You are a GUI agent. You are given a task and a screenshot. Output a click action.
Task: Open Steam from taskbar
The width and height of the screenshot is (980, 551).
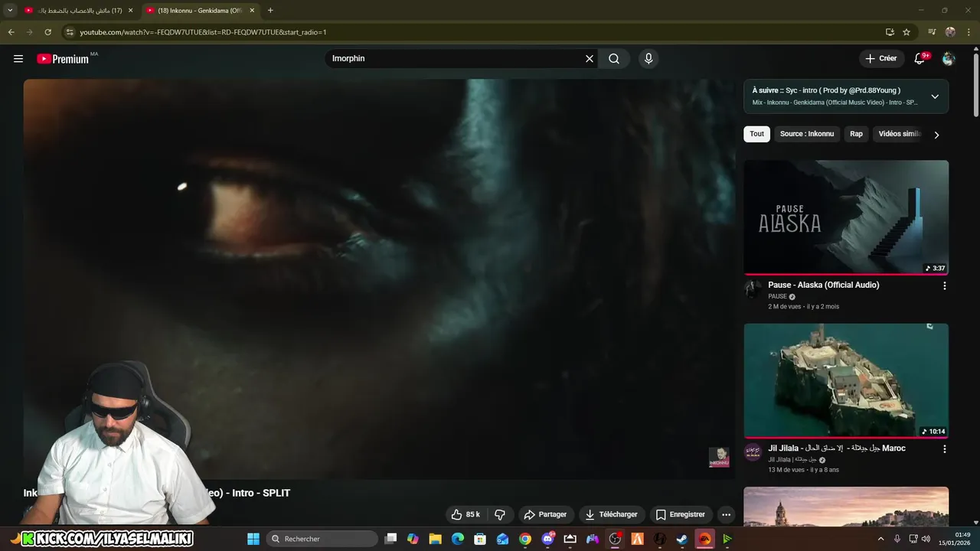coord(681,539)
